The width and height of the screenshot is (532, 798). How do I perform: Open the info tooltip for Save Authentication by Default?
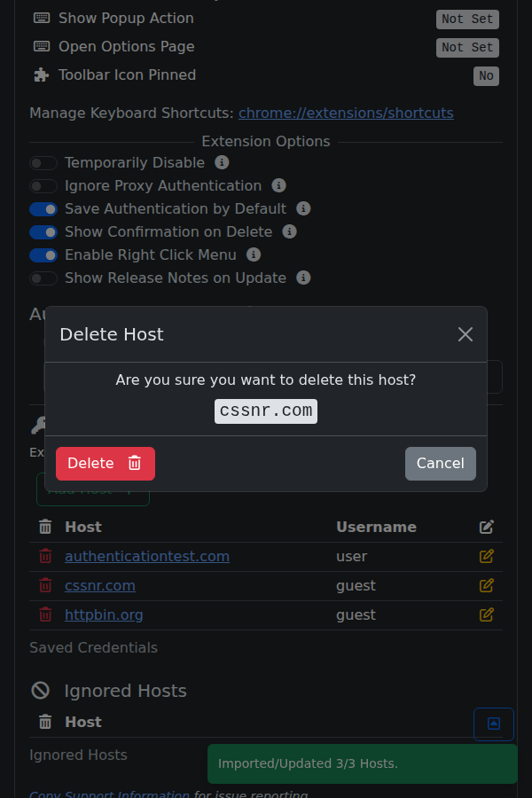(302, 209)
